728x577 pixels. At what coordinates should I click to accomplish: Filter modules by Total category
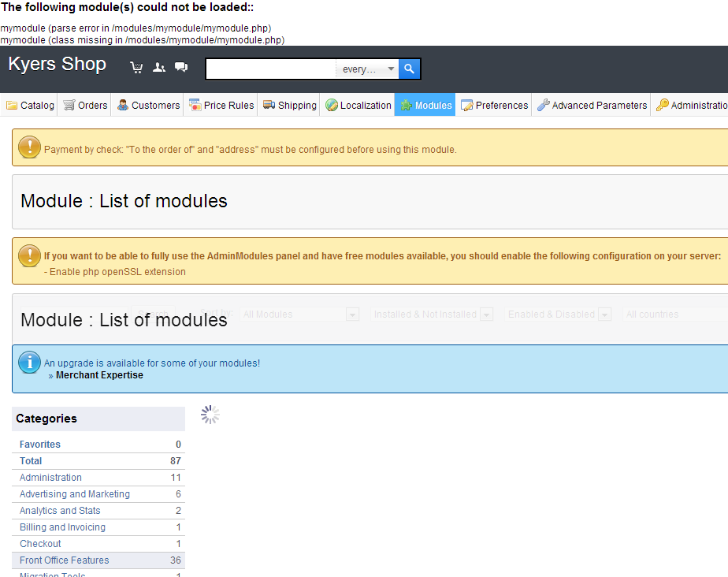pyautogui.click(x=31, y=461)
